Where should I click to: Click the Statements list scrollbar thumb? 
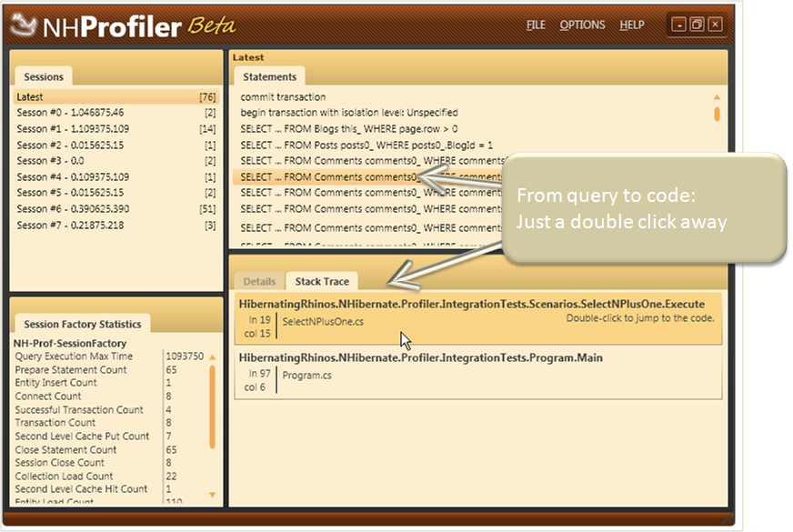coord(717,114)
